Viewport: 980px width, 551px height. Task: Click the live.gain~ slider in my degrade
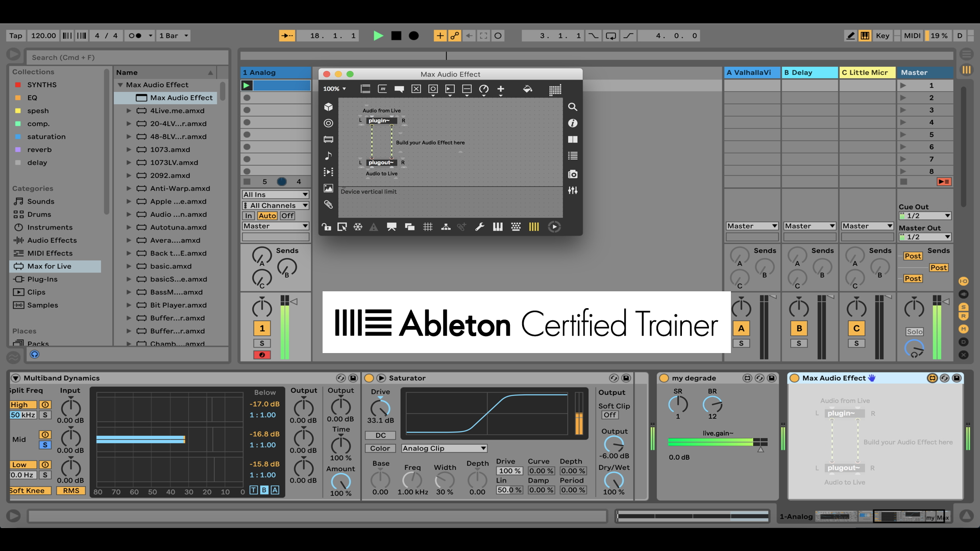(x=717, y=442)
